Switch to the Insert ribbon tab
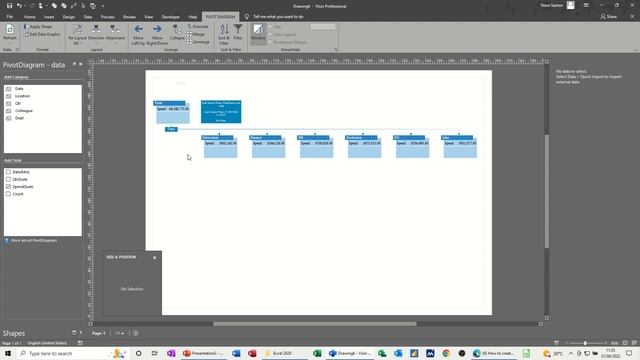Screen dimensions: 640x360 49,17
